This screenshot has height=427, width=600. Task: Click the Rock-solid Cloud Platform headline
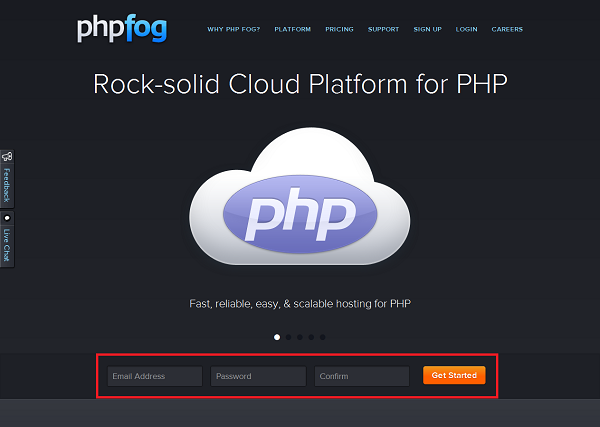click(x=300, y=84)
